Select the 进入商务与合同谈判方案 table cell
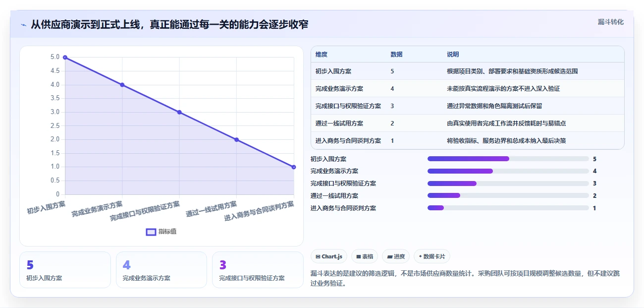The height and width of the screenshot is (308, 644). point(348,141)
